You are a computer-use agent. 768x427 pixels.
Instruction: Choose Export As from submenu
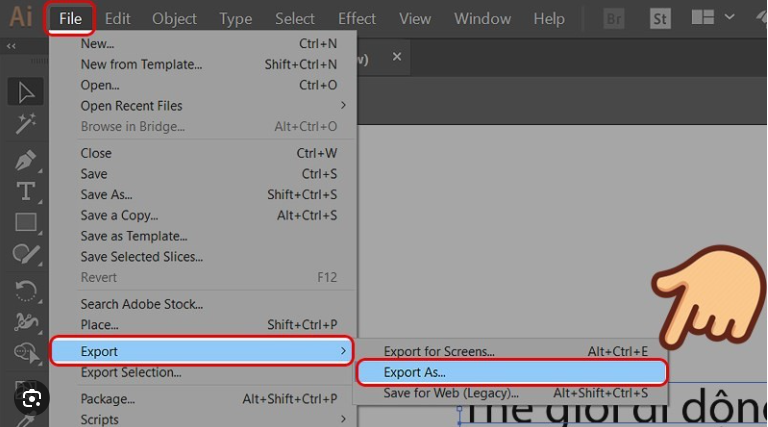coord(415,372)
